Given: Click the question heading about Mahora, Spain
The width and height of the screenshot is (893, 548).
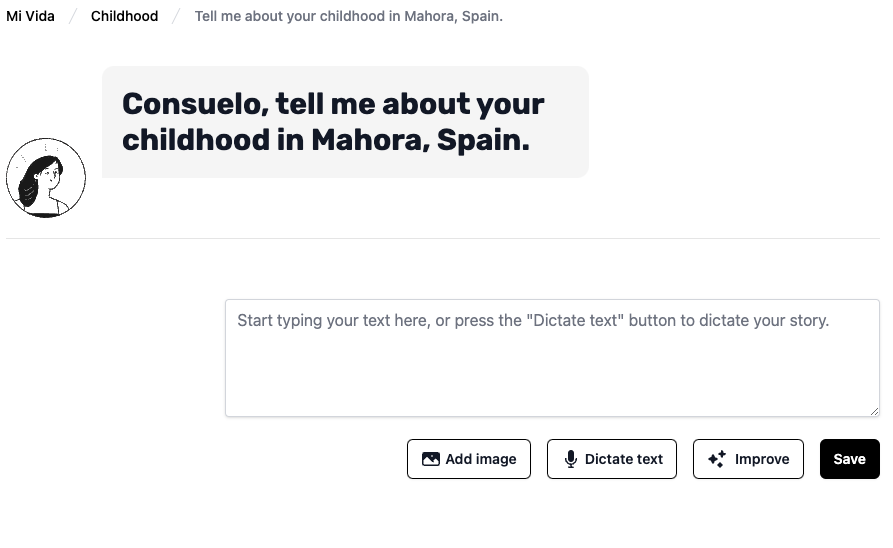Looking at the screenshot, I should (333, 122).
